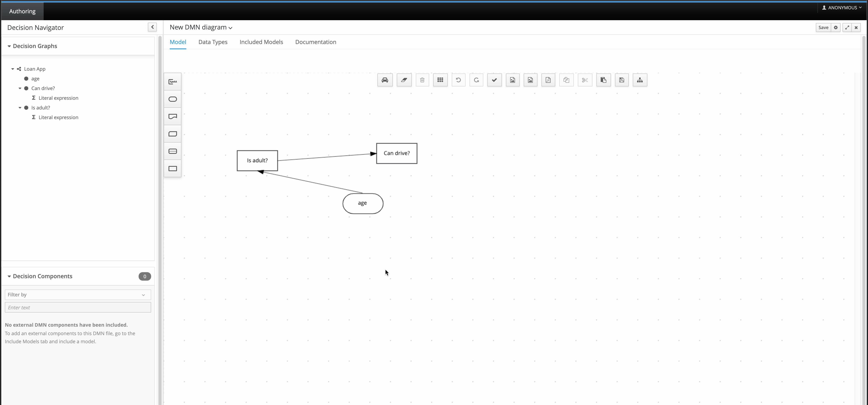This screenshot has height=405, width=868.
Task: Open the ANONYMOUS user dropdown
Action: (x=842, y=7)
